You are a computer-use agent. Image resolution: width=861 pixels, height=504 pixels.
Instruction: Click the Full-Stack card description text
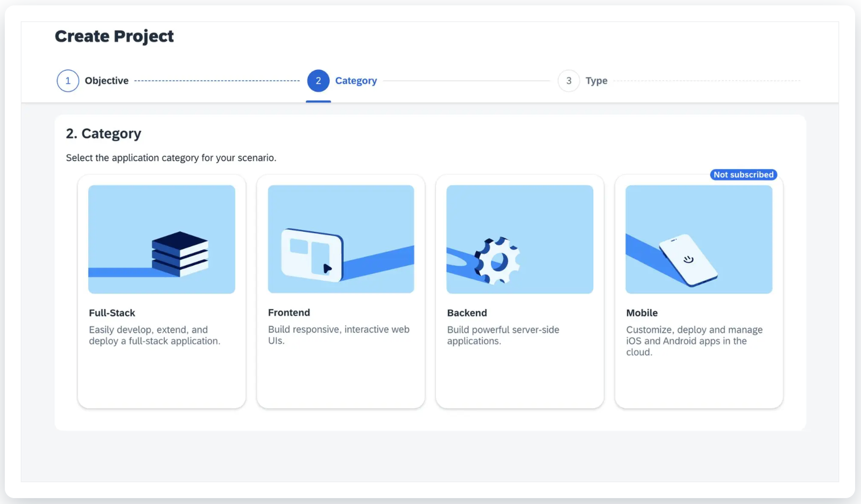pyautogui.click(x=154, y=335)
